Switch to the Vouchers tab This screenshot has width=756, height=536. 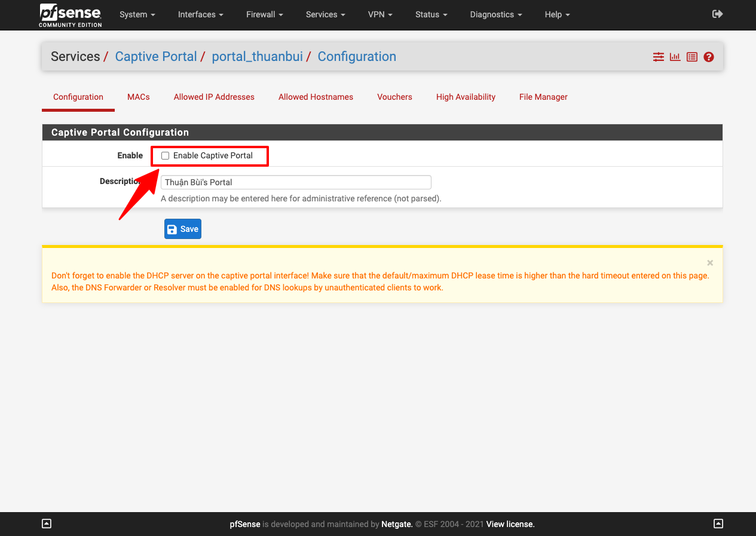point(394,97)
